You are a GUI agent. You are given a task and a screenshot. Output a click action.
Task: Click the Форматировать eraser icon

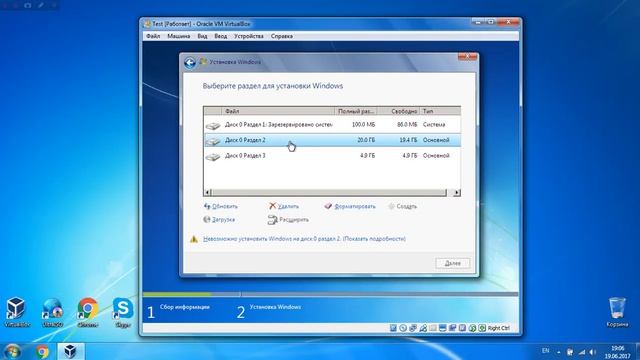328,206
